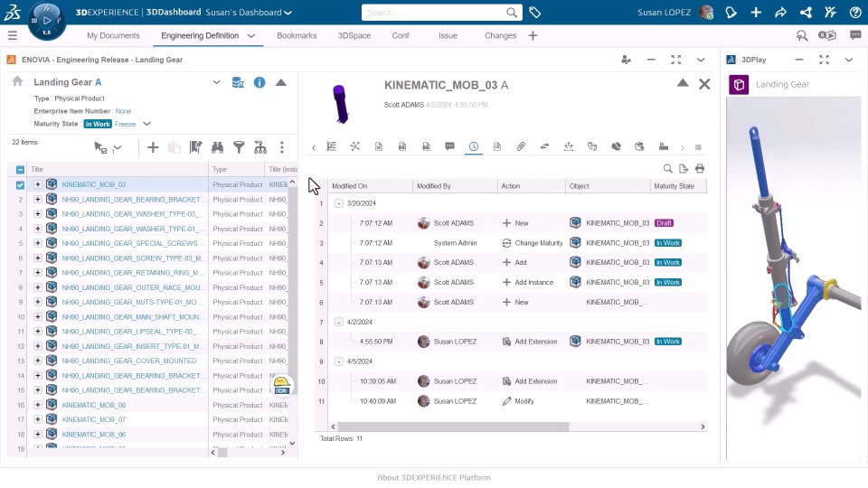Click the add plus icon in item toolbar

[x=153, y=147]
